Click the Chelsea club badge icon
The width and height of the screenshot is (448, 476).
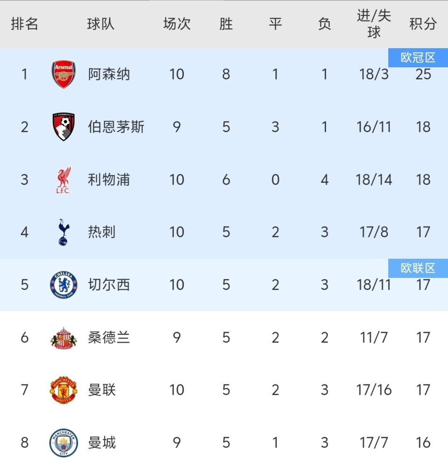click(x=63, y=285)
